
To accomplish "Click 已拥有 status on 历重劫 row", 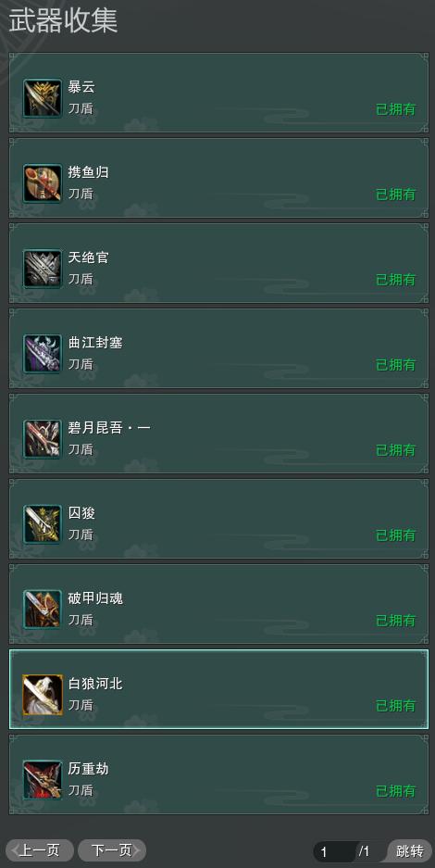I will pyautogui.click(x=396, y=791).
